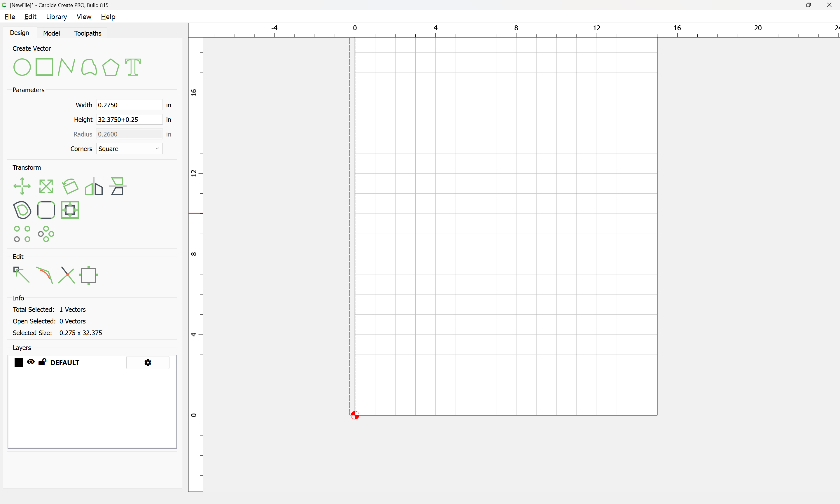Open the Corner rounding tool
Viewport: 840px width, 504px height.
coord(46,210)
